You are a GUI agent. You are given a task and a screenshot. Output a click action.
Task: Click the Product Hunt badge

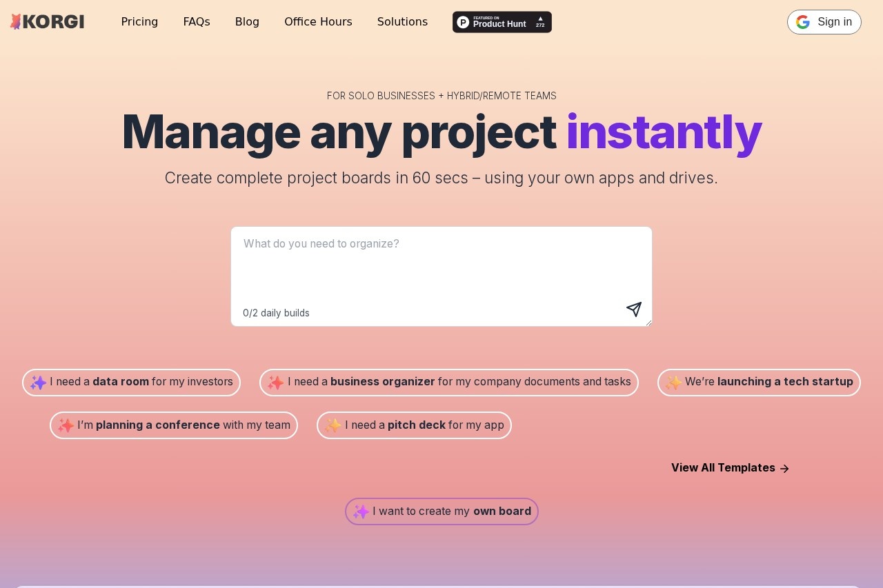tap(502, 22)
